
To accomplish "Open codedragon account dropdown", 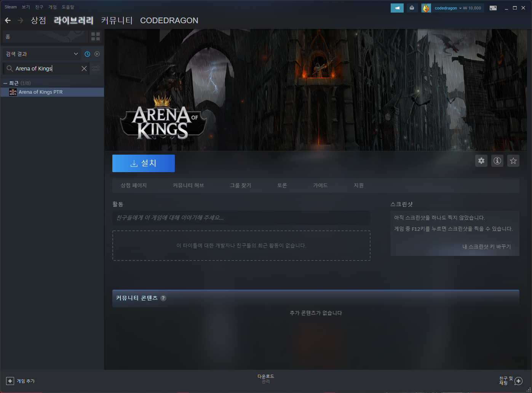I will pos(448,8).
